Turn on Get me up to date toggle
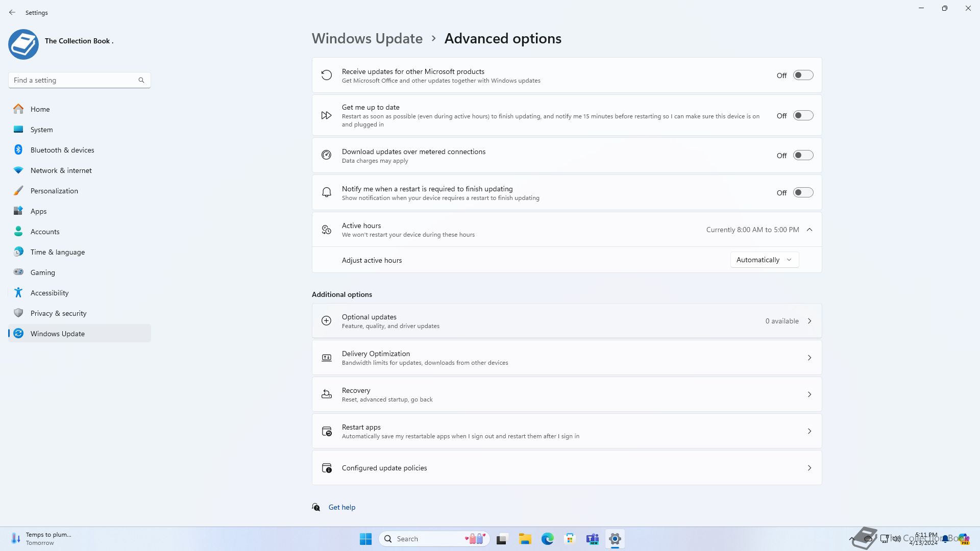Screen dimensions: 980x551 (803, 115)
